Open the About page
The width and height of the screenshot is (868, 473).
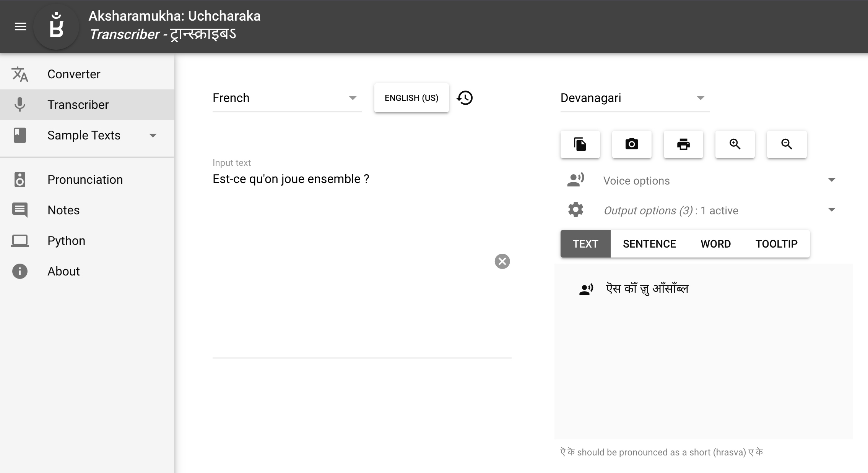point(87,271)
